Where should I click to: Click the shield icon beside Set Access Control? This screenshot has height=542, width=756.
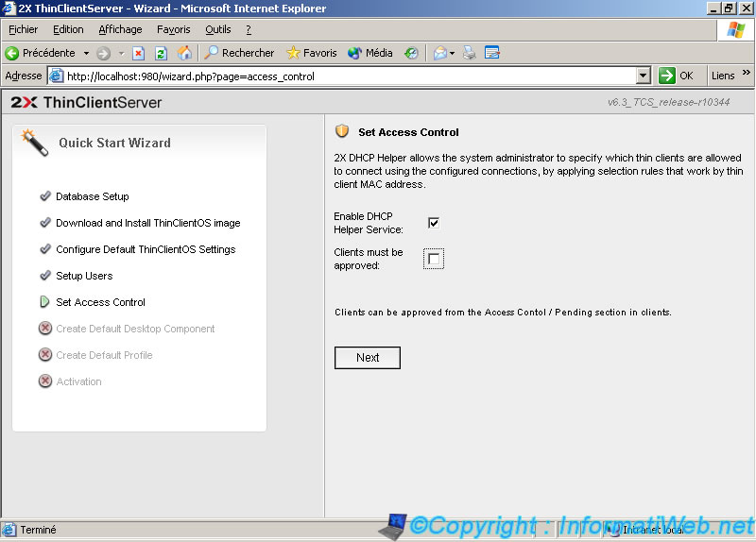[342, 131]
